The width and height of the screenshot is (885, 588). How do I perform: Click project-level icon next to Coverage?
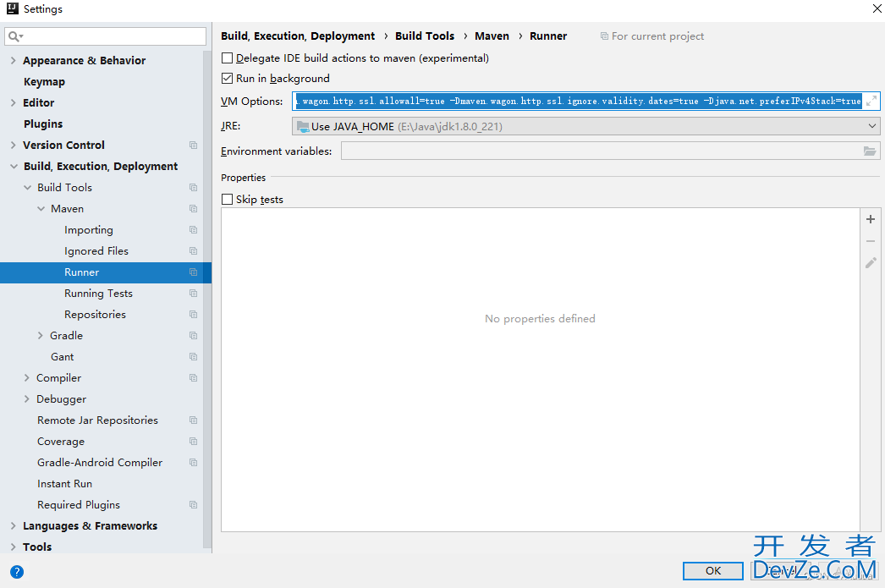click(194, 442)
